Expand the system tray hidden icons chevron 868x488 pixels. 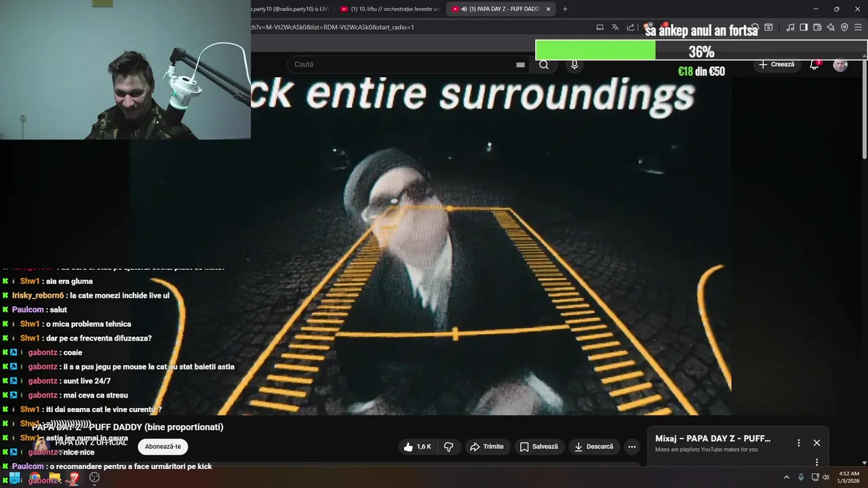point(787,477)
